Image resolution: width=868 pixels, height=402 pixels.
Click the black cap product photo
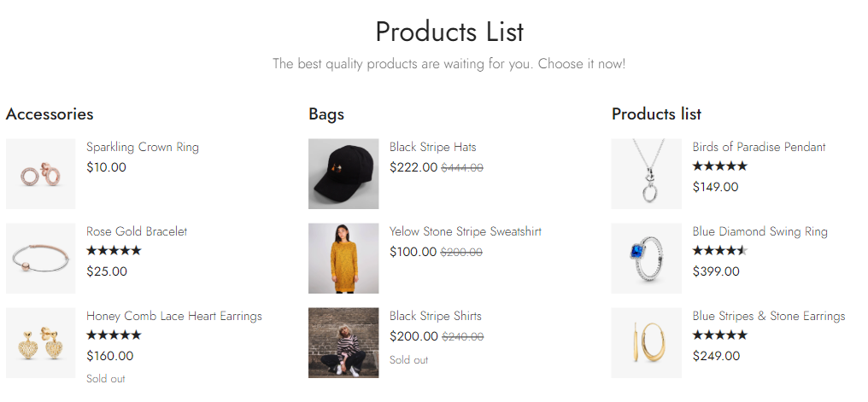click(343, 174)
